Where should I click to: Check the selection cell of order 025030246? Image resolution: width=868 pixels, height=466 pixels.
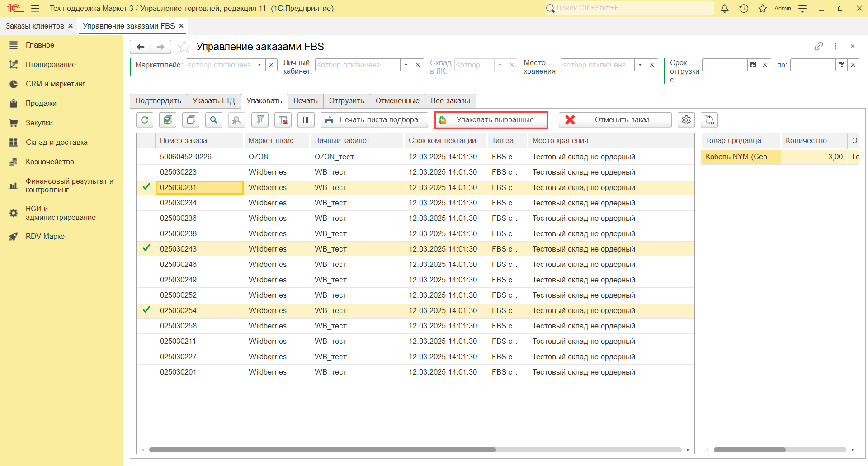tap(146, 264)
